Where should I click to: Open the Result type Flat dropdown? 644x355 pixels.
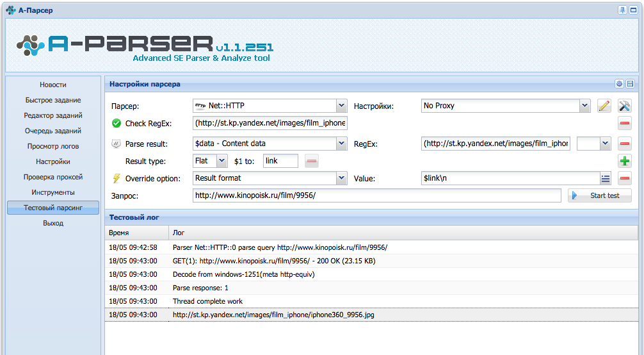pyautogui.click(x=221, y=161)
